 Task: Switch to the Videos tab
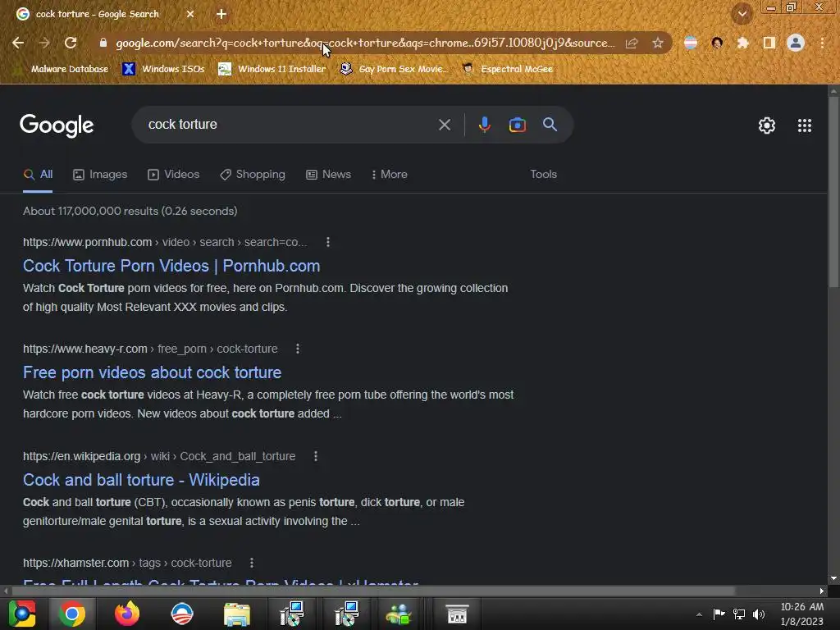pyautogui.click(x=174, y=175)
